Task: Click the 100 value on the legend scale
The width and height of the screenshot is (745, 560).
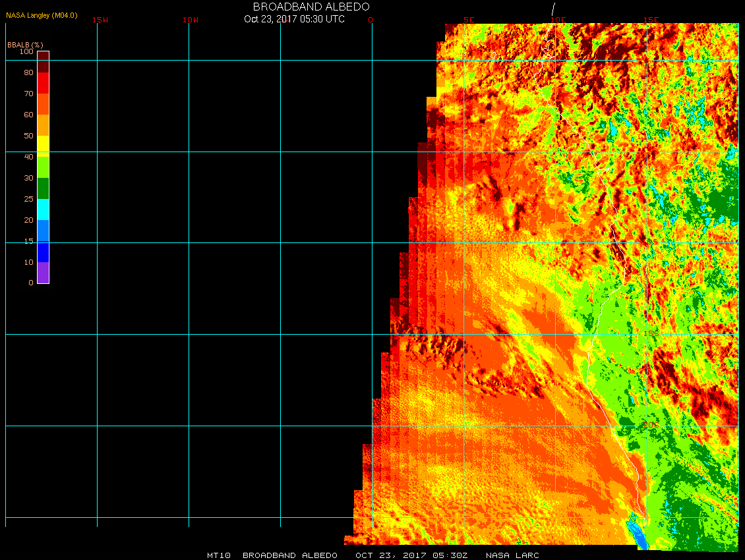Action: [x=26, y=51]
